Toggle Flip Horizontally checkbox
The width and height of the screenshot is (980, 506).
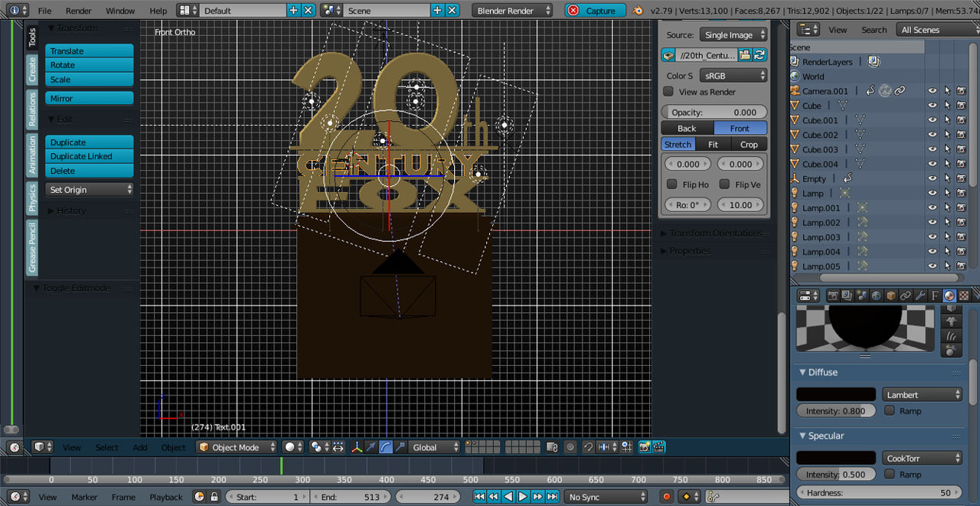[672, 184]
